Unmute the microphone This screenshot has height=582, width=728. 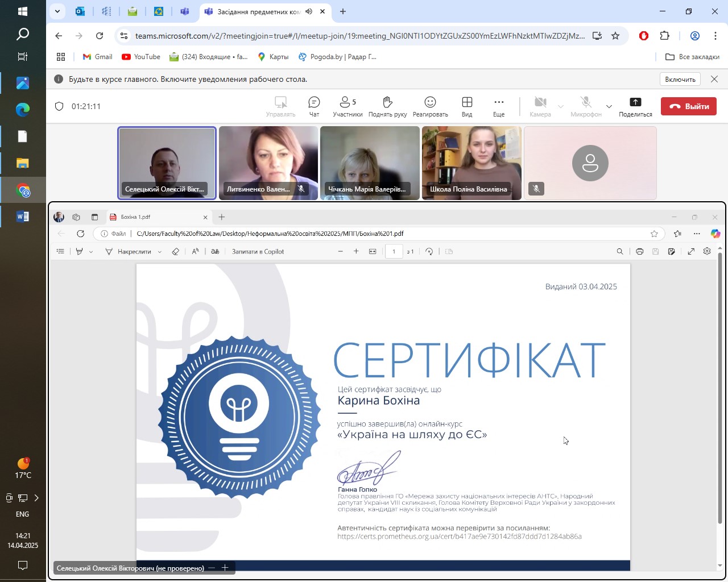click(586, 106)
